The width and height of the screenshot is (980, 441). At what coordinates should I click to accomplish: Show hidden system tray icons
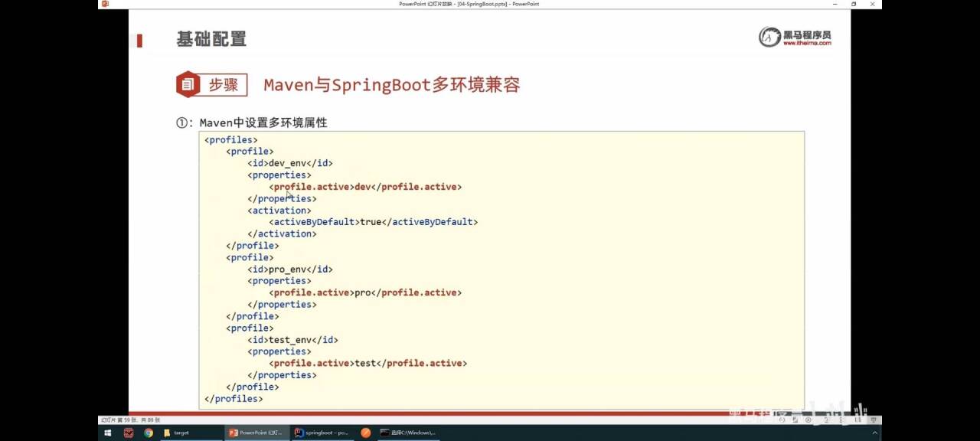pos(874,433)
